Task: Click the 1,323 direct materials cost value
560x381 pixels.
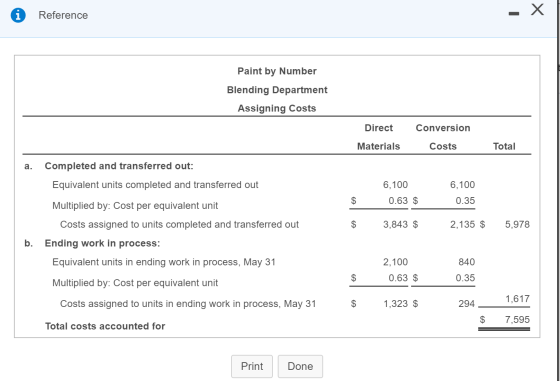Action: (x=395, y=304)
